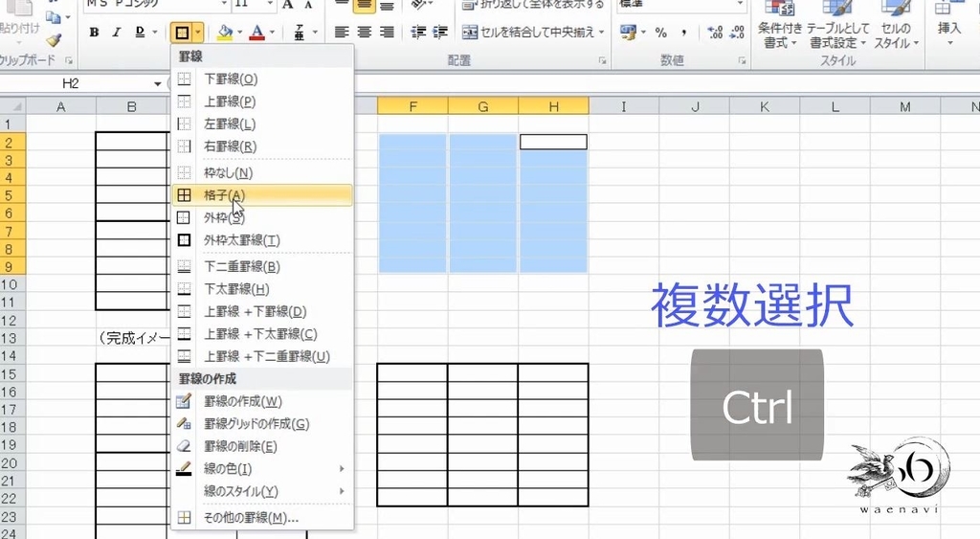Viewport: 980px width, 539px height.
Task: Open テーブルとして書式設定 format as table
Action: (837, 25)
